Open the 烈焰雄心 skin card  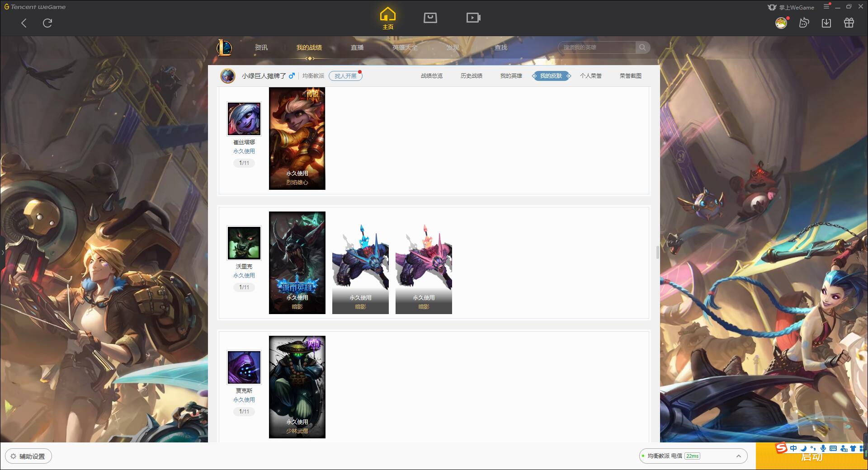click(297, 138)
